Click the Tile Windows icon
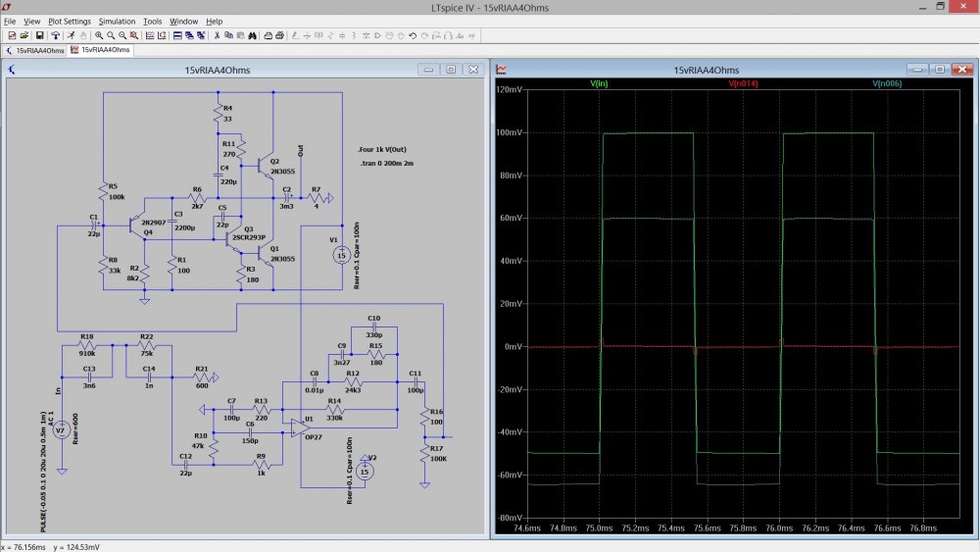This screenshot has height=552, width=980. pyautogui.click(x=178, y=35)
